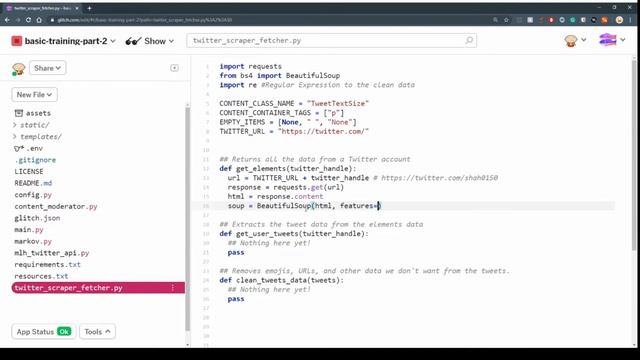Viewport: 640px width, 360px height.
Task: Expand the templates/ folder
Action: tap(37, 136)
